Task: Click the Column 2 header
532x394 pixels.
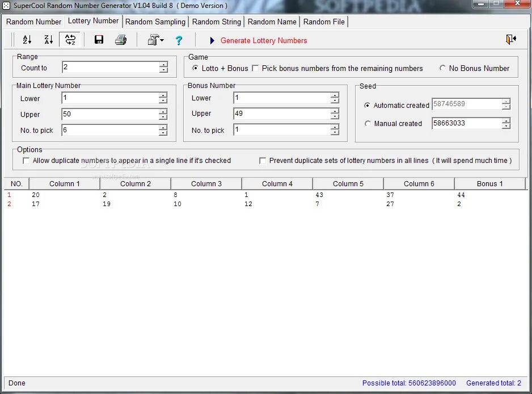Action: [x=136, y=184]
